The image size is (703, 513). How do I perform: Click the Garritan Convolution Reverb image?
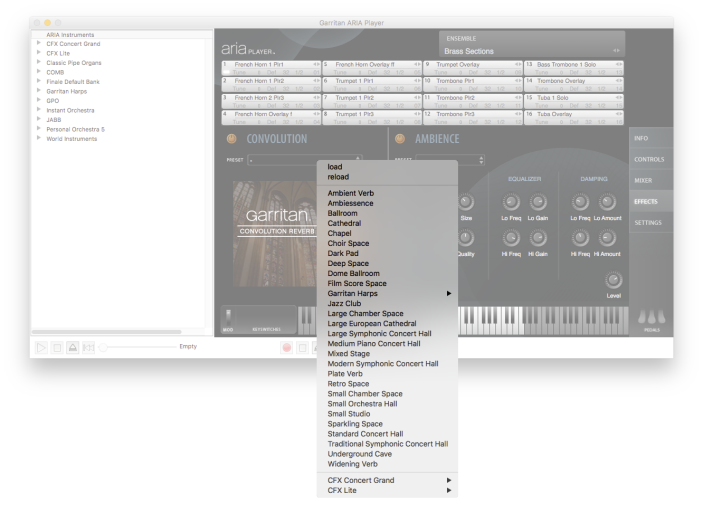(x=274, y=234)
